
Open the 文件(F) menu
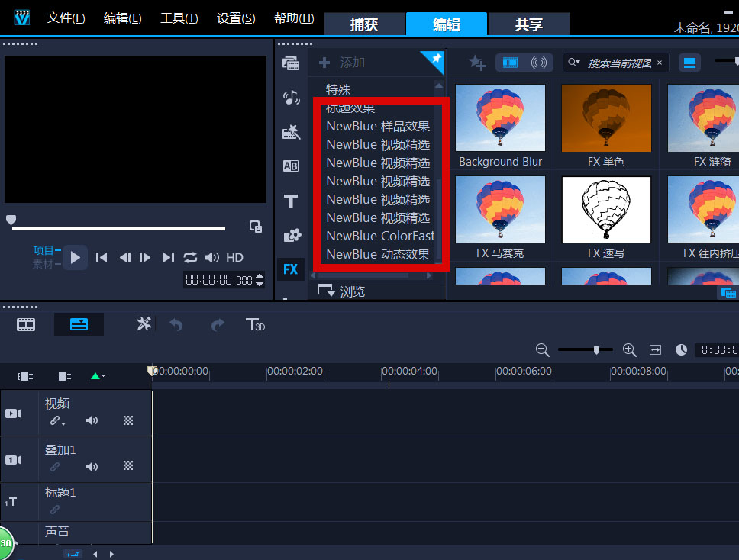pyautogui.click(x=66, y=18)
